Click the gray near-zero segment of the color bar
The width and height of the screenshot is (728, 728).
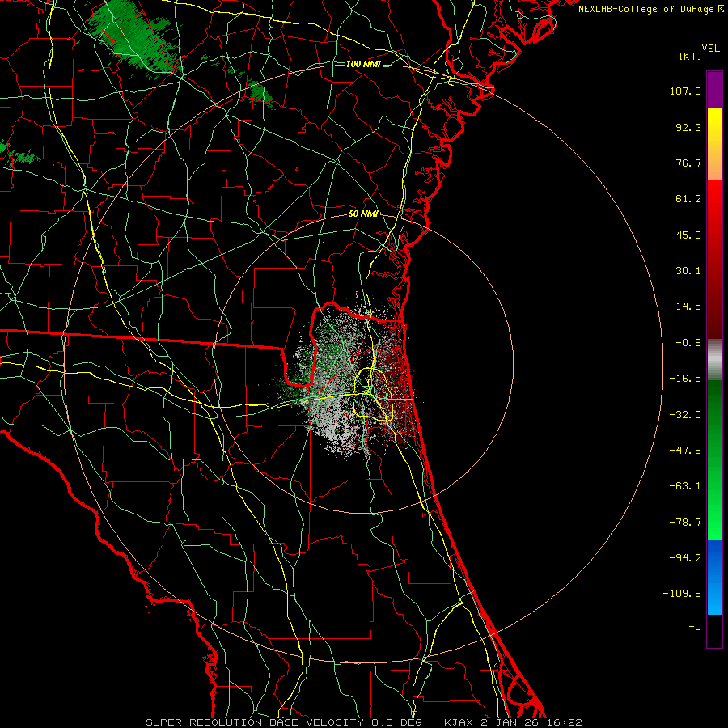point(714,358)
